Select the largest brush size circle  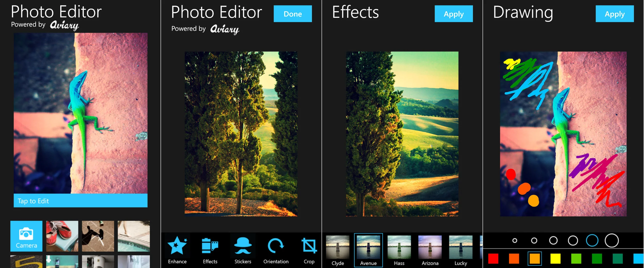(612, 240)
